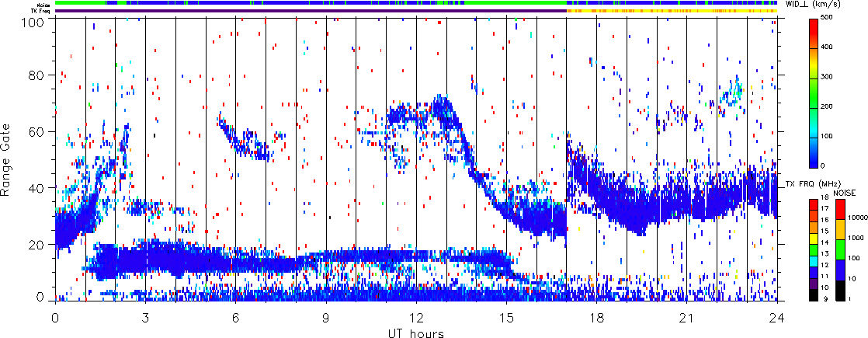Pick the green section of the WID color bar

[x=814, y=93]
